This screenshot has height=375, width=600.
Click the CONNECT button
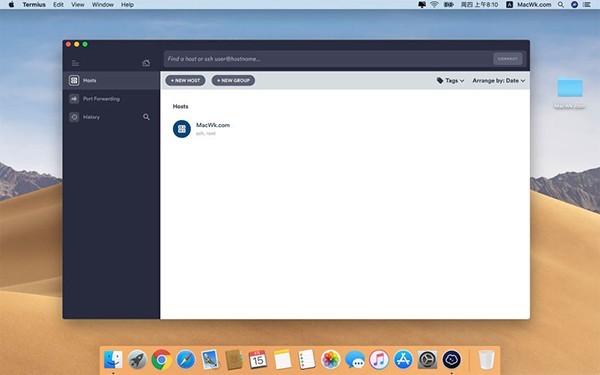[508, 59]
